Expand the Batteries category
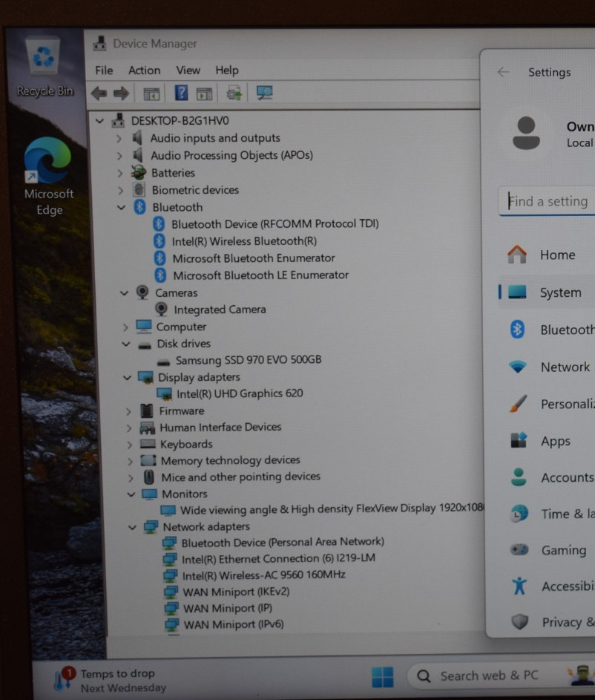595x700 pixels. [119, 173]
